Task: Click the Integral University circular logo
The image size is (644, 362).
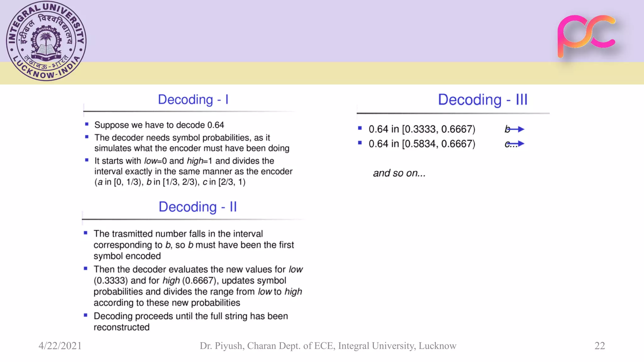Action: (46, 41)
